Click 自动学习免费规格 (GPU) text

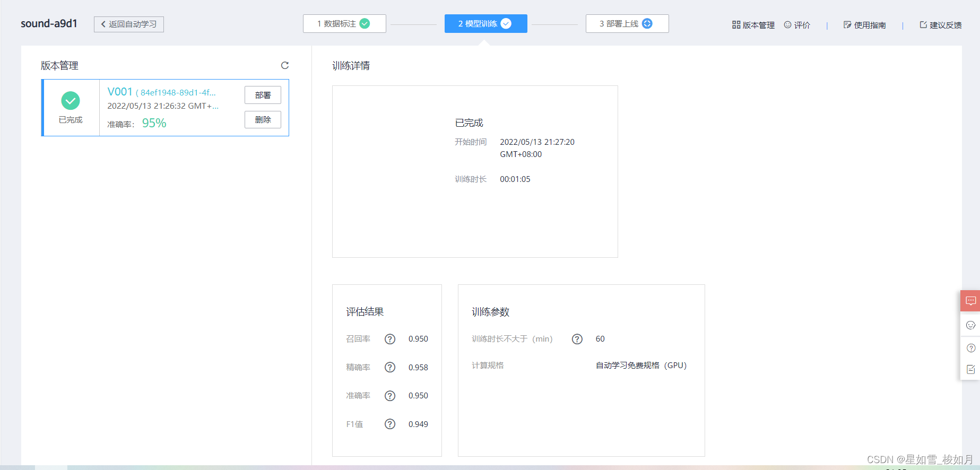tap(641, 365)
